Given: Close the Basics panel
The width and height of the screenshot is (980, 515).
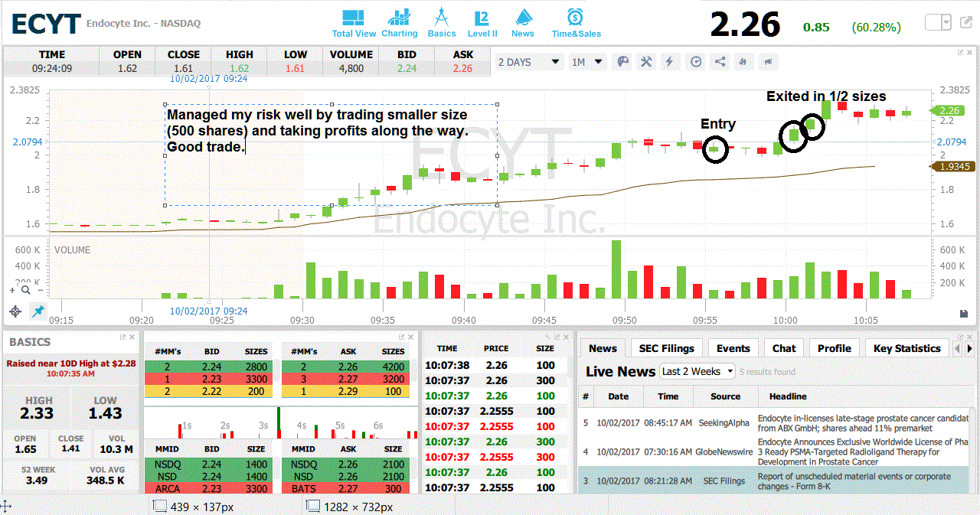Looking at the screenshot, I should click(x=132, y=337).
